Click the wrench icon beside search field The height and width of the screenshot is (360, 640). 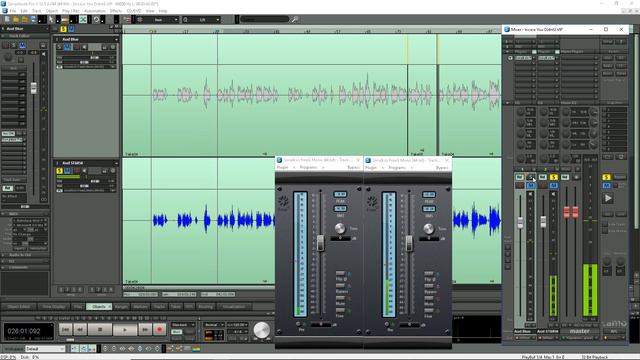pyautogui.click(x=295, y=19)
